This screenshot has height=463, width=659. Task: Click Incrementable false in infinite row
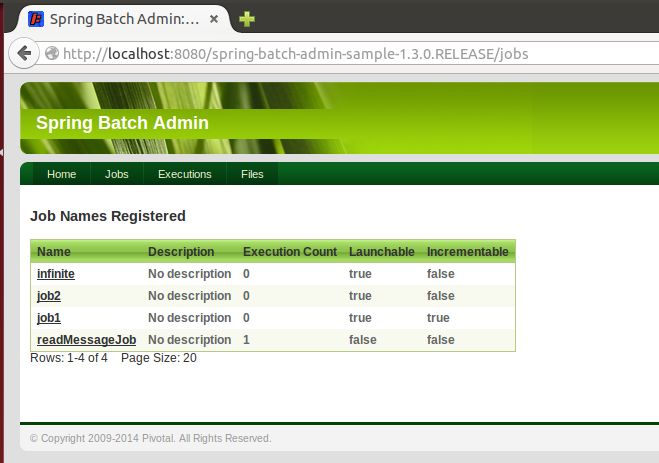pos(441,274)
